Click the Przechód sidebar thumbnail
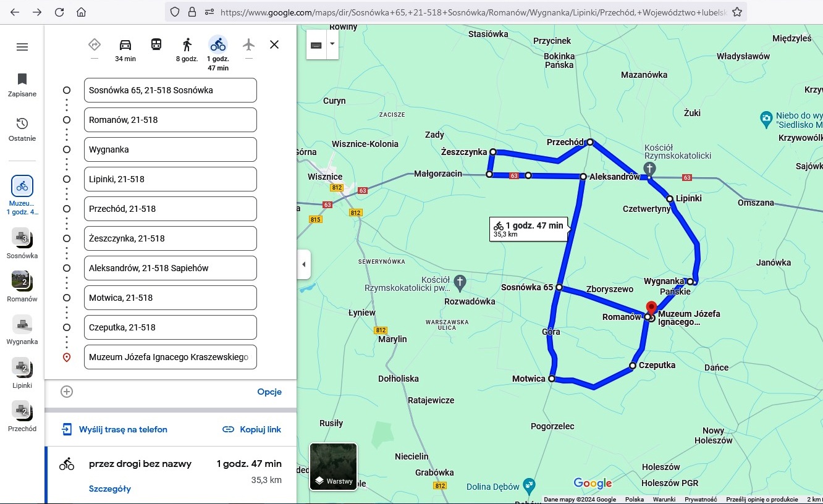The width and height of the screenshot is (823, 504). pyautogui.click(x=22, y=410)
